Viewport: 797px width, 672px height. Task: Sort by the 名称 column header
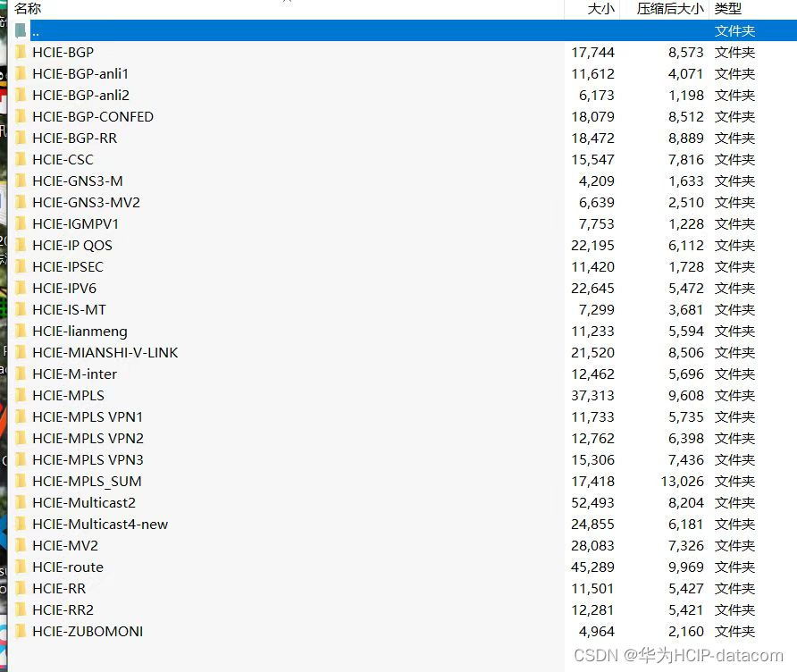(x=28, y=9)
